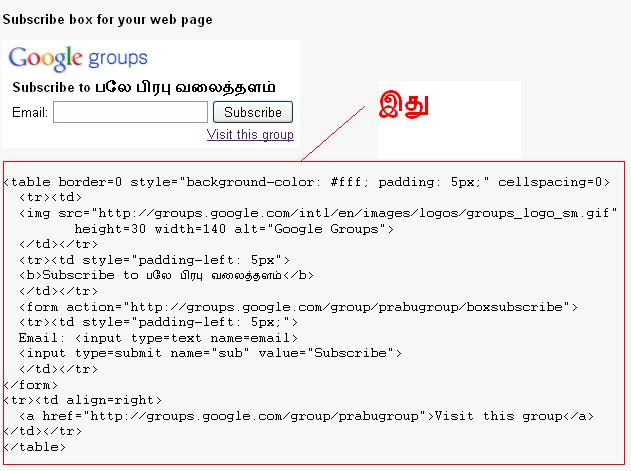Click the Email input field

coord(130,112)
